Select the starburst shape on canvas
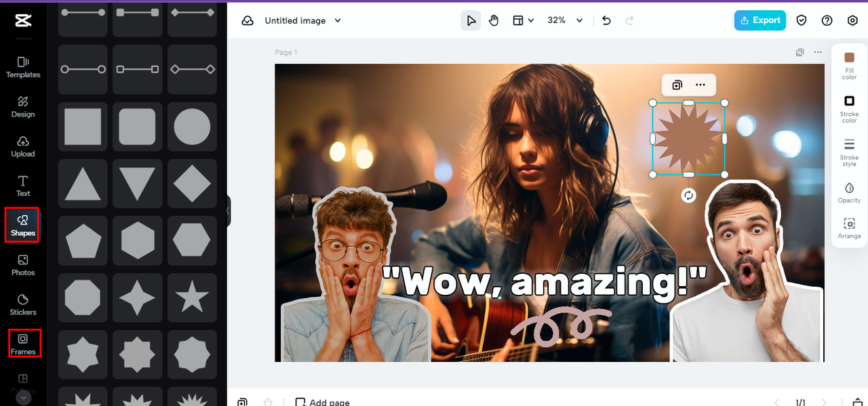This screenshot has height=406, width=868. coord(688,138)
